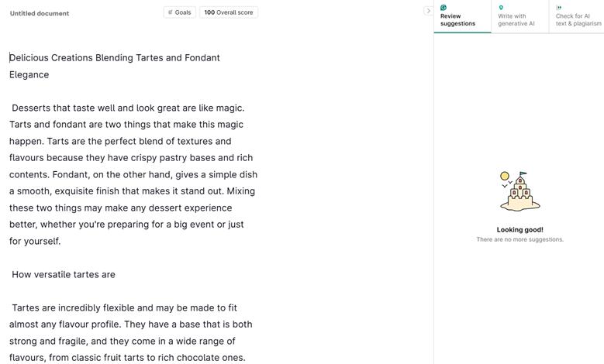
Task: Click the 'Looking good!' message
Action: pyautogui.click(x=519, y=230)
